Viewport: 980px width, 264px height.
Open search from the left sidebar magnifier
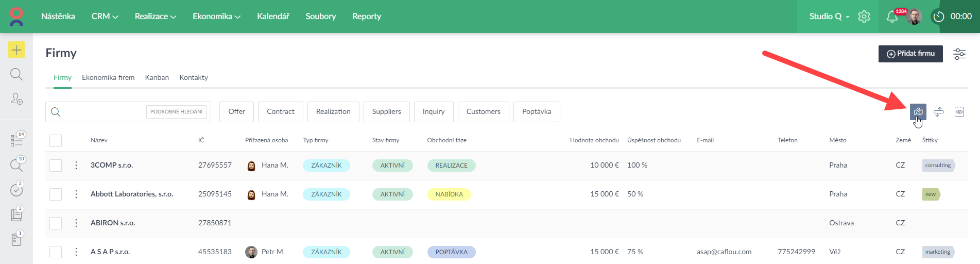coord(16,74)
